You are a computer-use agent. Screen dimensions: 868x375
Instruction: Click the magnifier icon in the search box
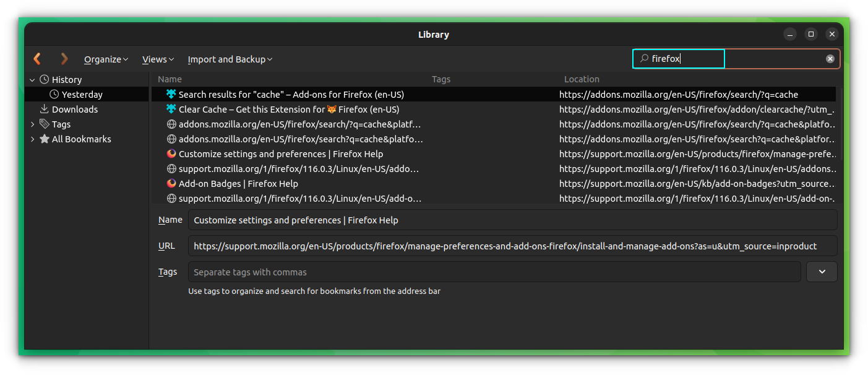click(x=644, y=58)
